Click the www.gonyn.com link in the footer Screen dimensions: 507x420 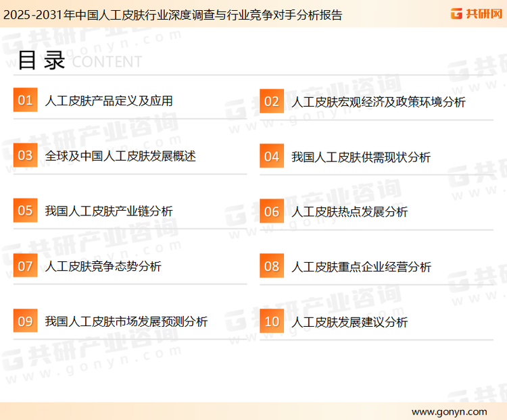(449, 411)
